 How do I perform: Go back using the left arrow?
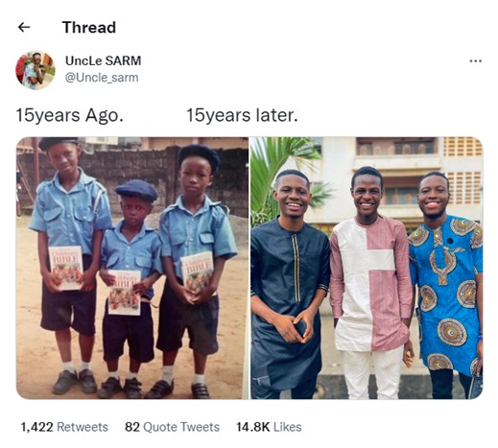(x=24, y=28)
